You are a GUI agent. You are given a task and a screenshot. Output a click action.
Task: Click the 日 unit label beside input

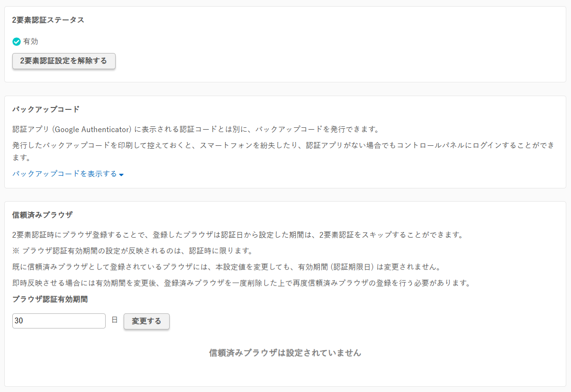click(115, 321)
